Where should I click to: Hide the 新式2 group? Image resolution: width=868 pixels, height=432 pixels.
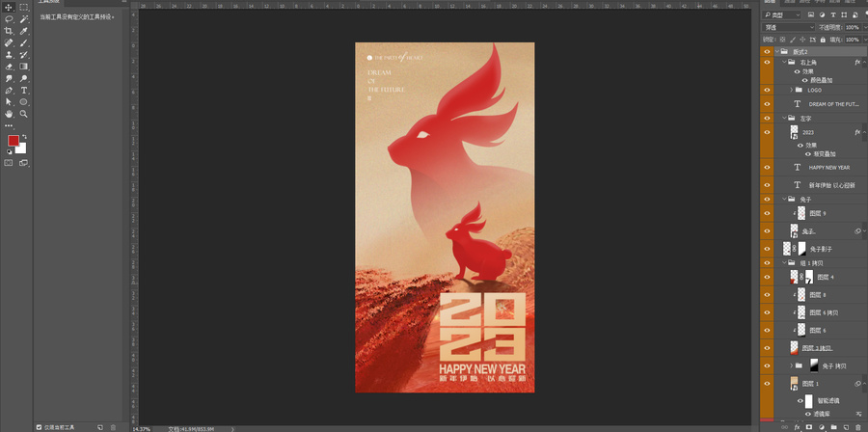[767, 51]
